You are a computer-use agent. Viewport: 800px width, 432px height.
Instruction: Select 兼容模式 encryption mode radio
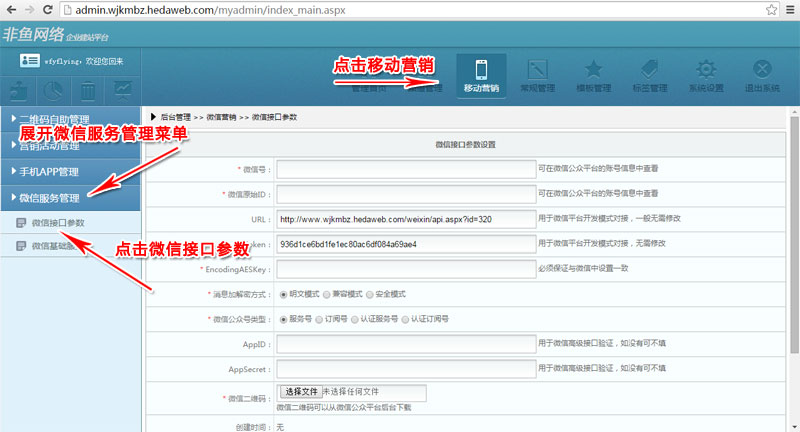[x=329, y=294]
